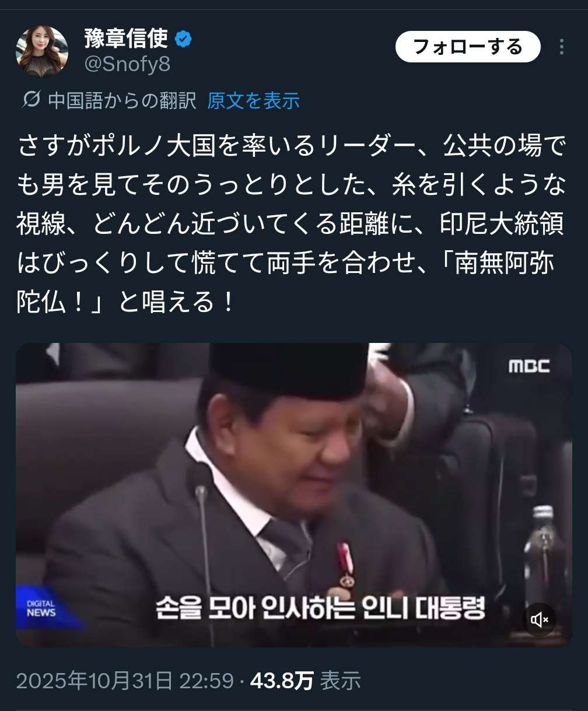The width and height of the screenshot is (588, 711).
Task: Click the water bottle in the video
Action: coord(545,559)
